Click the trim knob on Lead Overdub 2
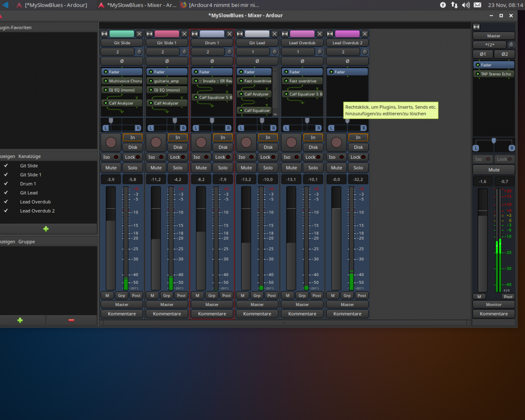The image size is (525, 420). pos(365,52)
